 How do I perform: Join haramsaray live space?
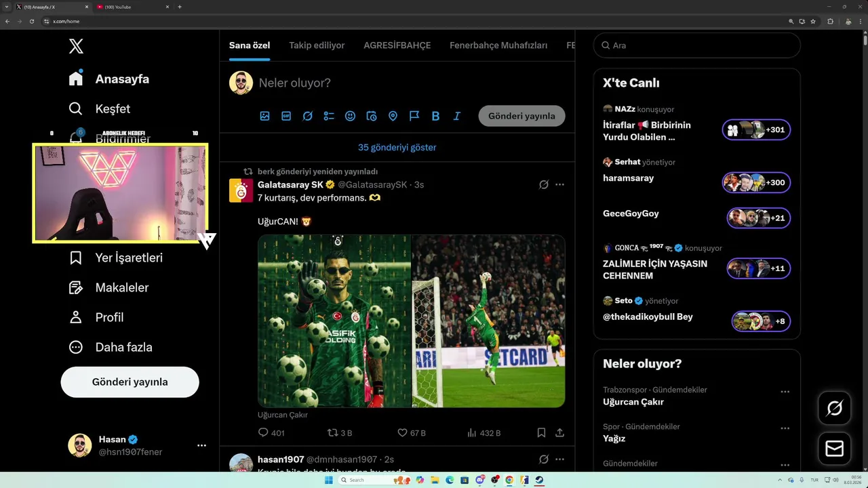(756, 182)
